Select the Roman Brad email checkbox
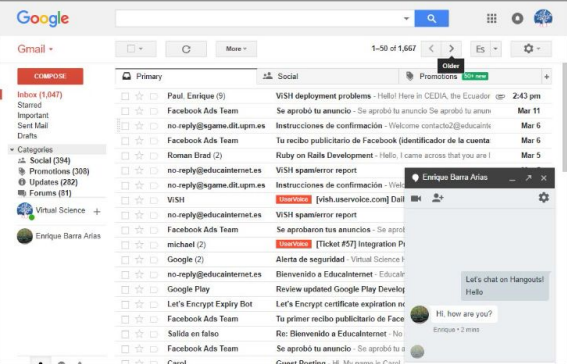This screenshot has height=364, width=567. (x=125, y=155)
